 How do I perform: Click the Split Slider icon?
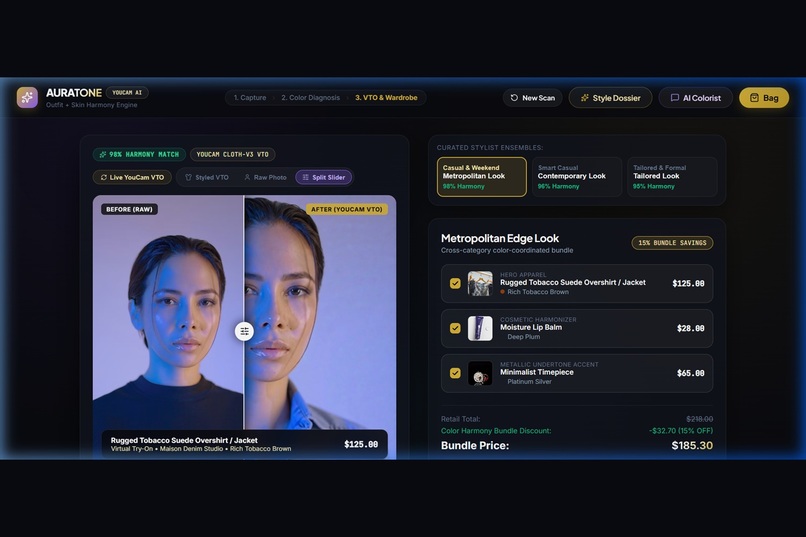pos(305,177)
